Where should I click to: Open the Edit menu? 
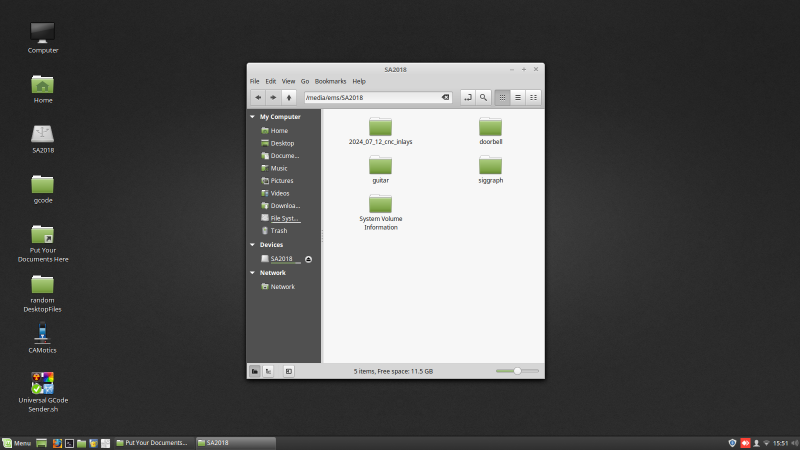(270, 81)
